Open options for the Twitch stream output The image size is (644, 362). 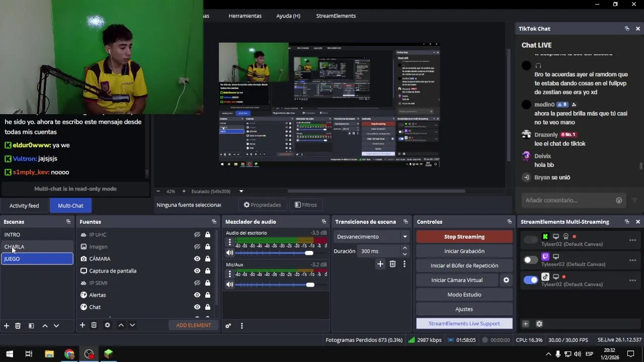click(x=632, y=260)
